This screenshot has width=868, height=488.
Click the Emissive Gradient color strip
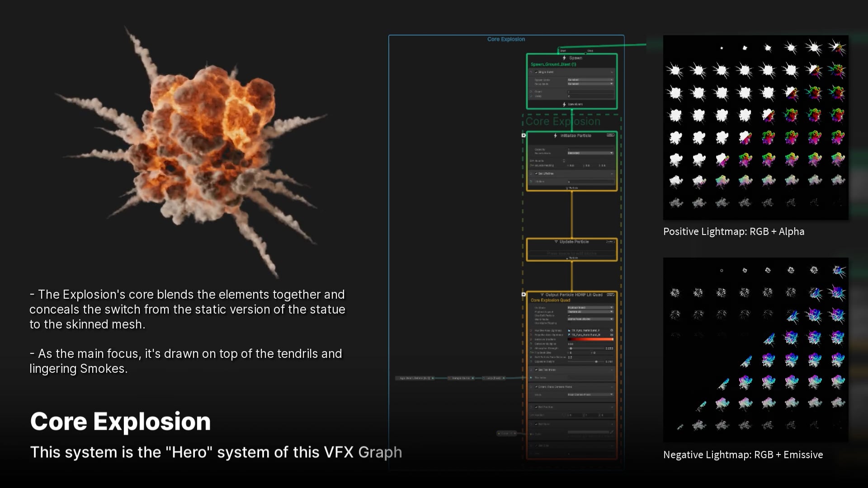590,339
